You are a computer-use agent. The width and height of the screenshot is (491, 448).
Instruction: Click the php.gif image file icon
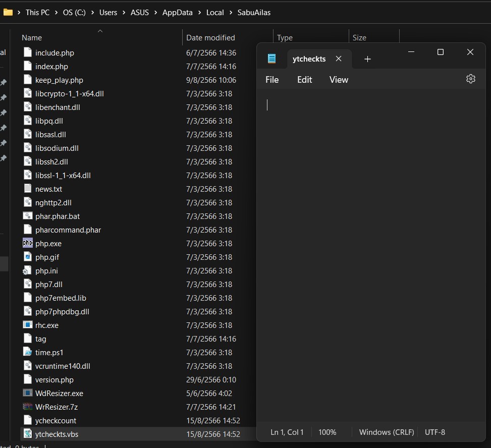tap(28, 257)
